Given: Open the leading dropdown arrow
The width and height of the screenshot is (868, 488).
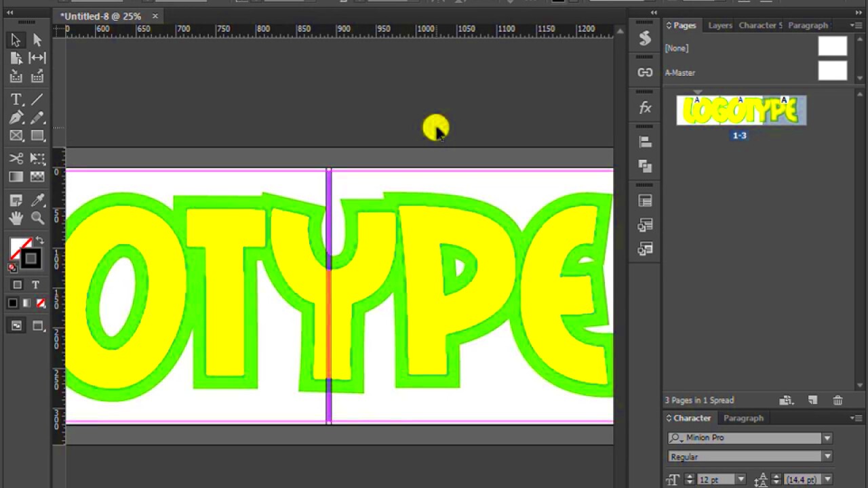Looking at the screenshot, I should (x=827, y=480).
